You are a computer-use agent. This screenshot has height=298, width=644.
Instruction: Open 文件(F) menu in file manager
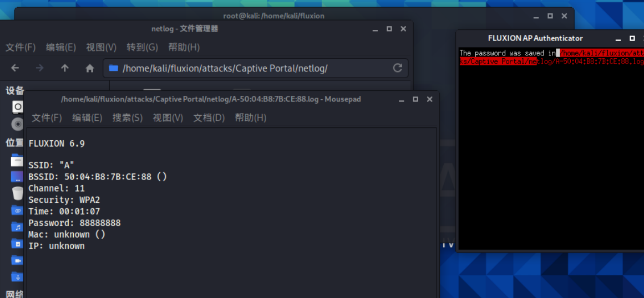pyautogui.click(x=21, y=48)
